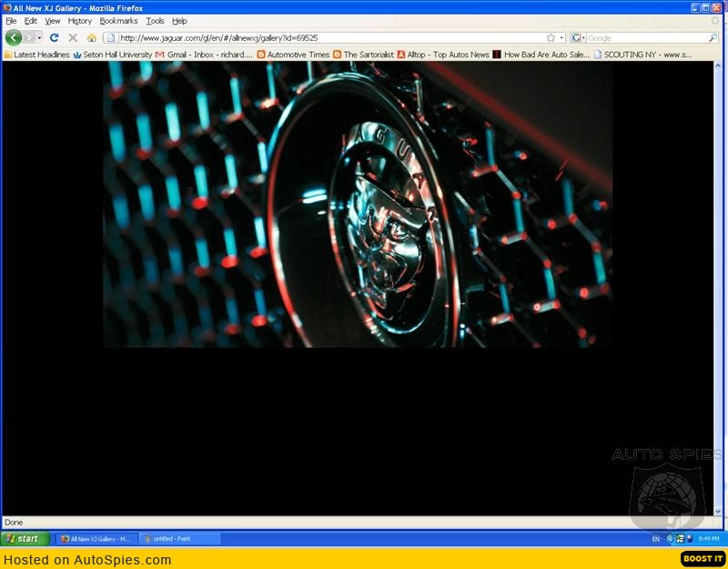Click the Firefox activity throbber icon
728x569 pixels.
(x=715, y=21)
